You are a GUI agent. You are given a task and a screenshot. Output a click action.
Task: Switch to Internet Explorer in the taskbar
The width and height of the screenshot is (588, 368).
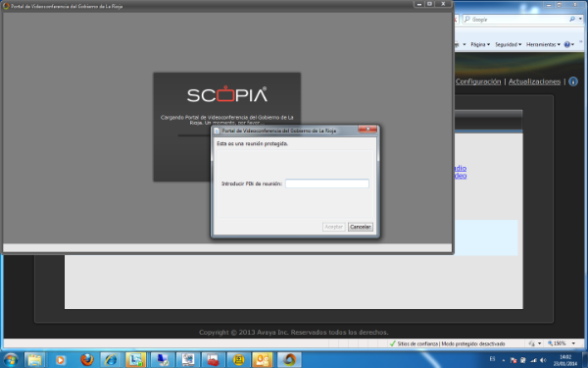point(111,360)
